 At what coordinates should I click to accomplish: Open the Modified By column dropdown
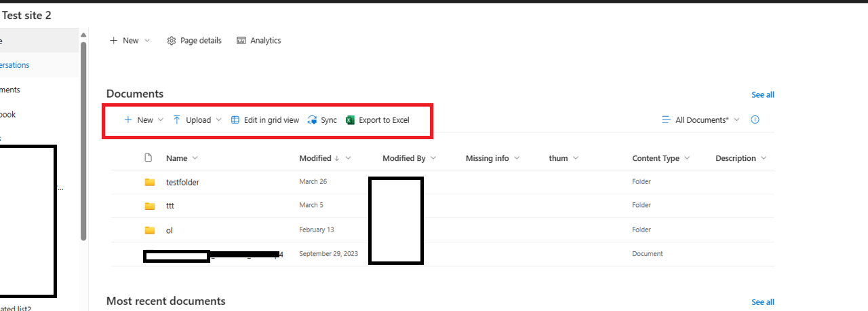coord(433,158)
